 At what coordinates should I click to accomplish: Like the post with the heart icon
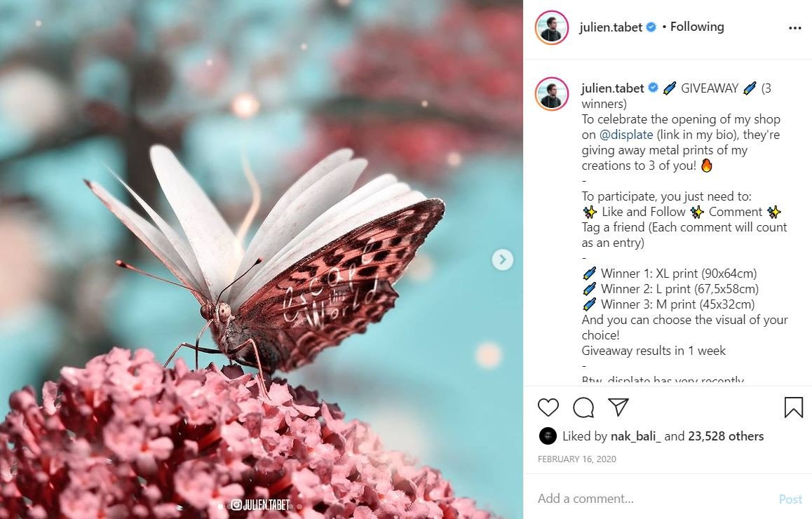pos(548,407)
